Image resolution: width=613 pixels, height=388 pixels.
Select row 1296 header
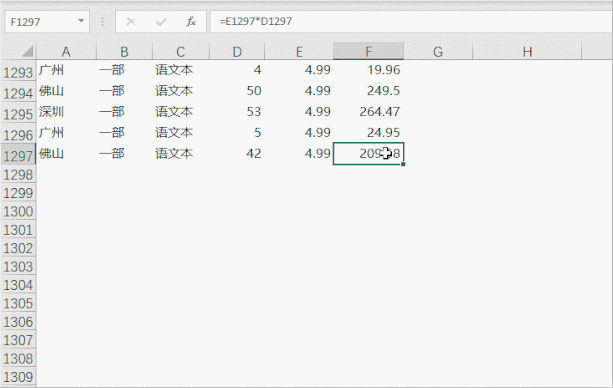[18, 134]
